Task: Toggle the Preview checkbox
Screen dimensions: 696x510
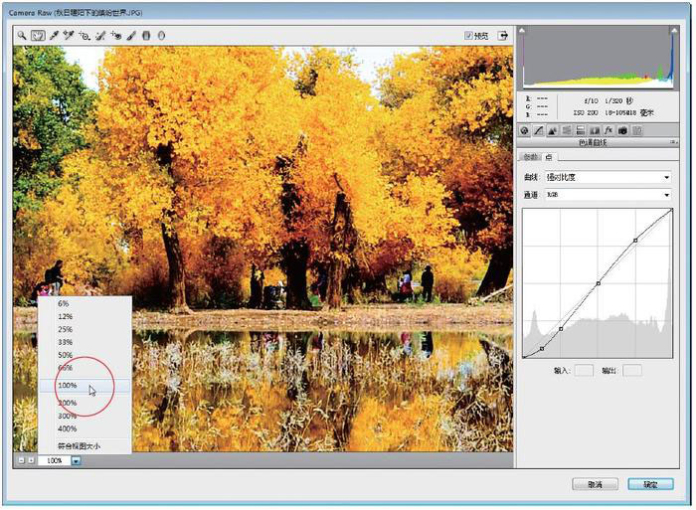Action: click(468, 35)
